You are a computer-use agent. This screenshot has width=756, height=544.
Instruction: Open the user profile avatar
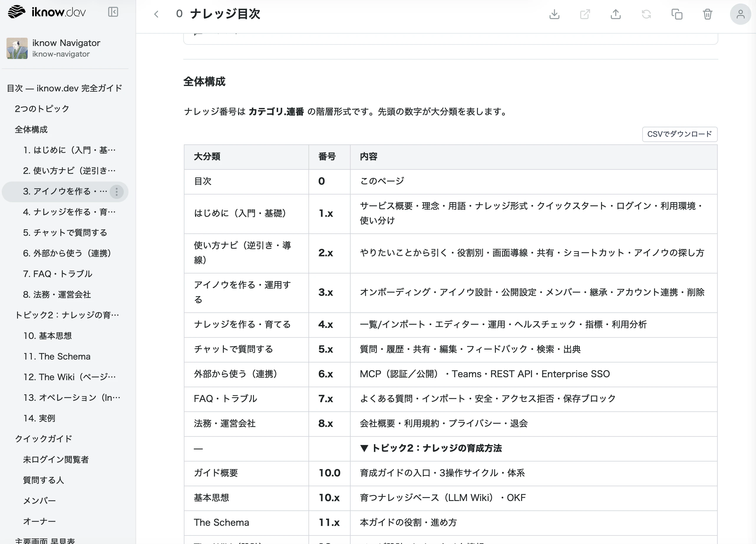coord(740,14)
